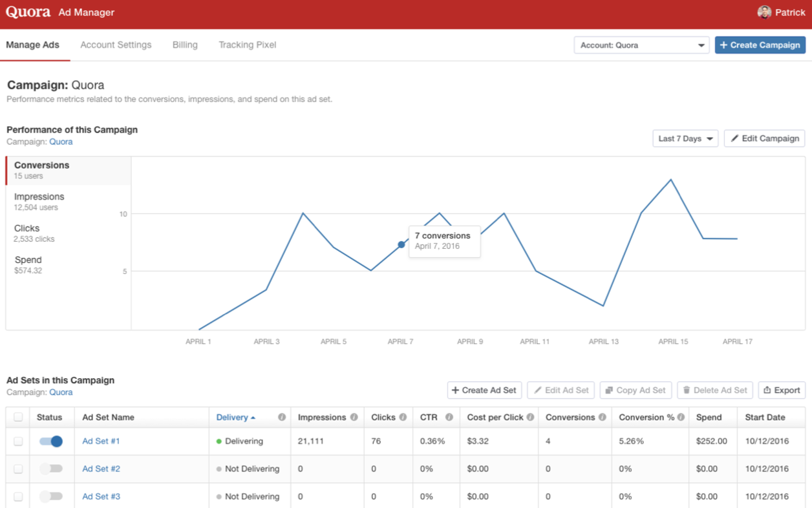Check the Ad Set #2 row checkbox
812x508 pixels.
coord(18,469)
